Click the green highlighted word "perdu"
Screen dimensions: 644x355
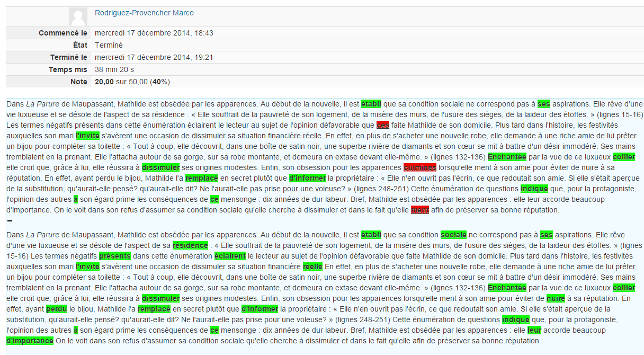57,309
